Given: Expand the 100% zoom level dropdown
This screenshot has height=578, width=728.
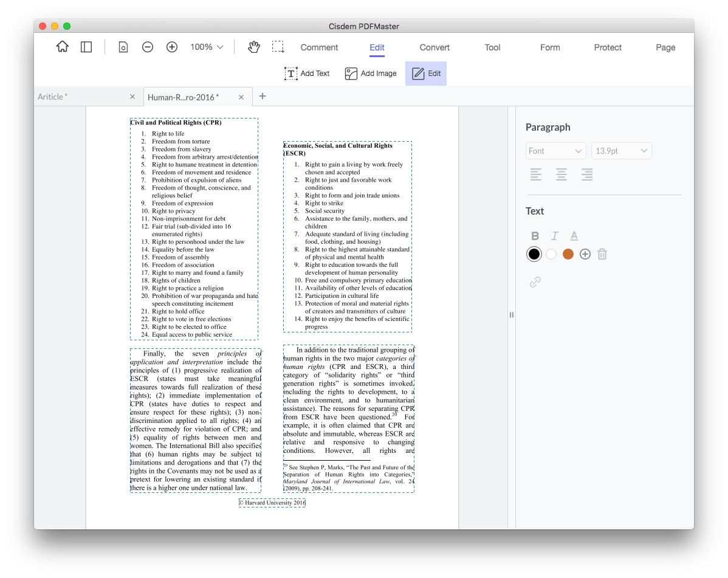Looking at the screenshot, I should click(x=207, y=47).
